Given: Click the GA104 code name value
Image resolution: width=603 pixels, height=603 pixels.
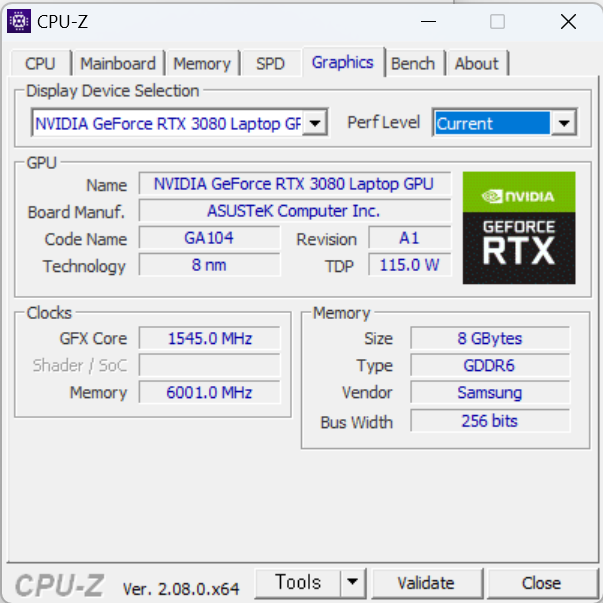Looking at the screenshot, I should click(209, 238).
